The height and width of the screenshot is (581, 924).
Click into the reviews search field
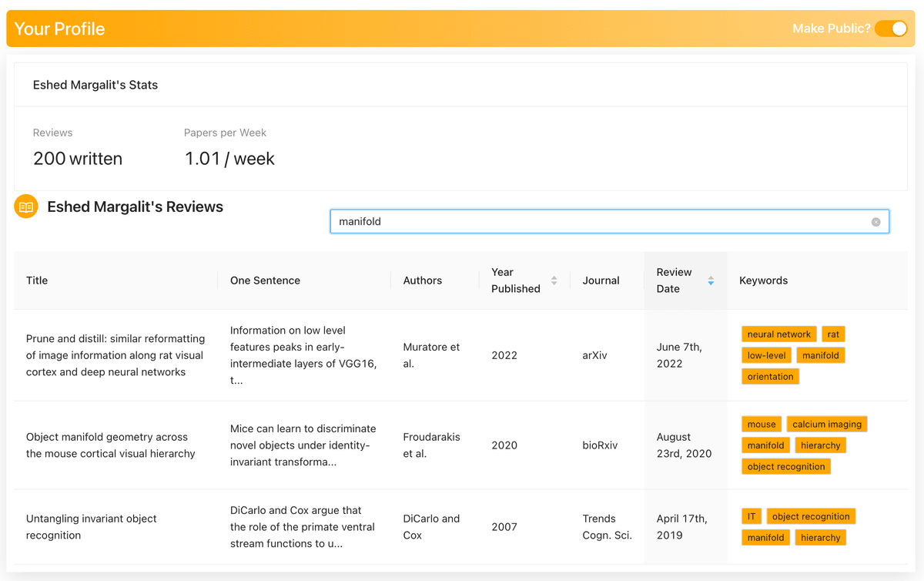coord(601,222)
